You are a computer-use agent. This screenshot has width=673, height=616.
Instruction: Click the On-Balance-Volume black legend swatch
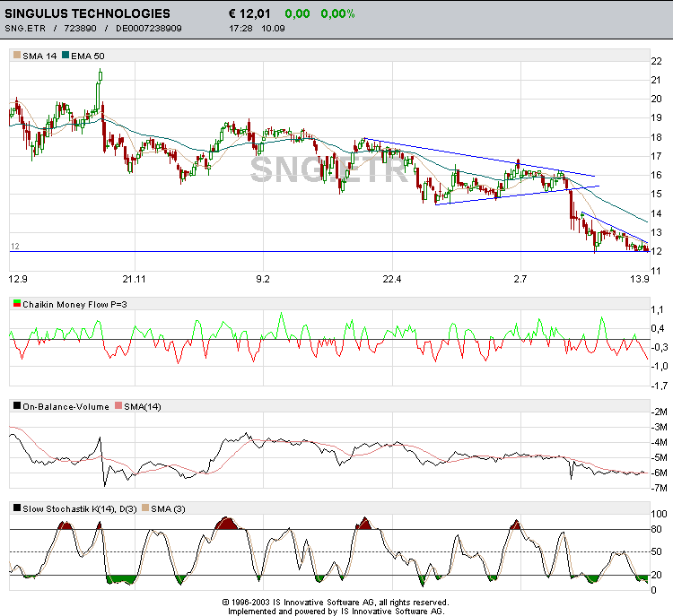17,406
